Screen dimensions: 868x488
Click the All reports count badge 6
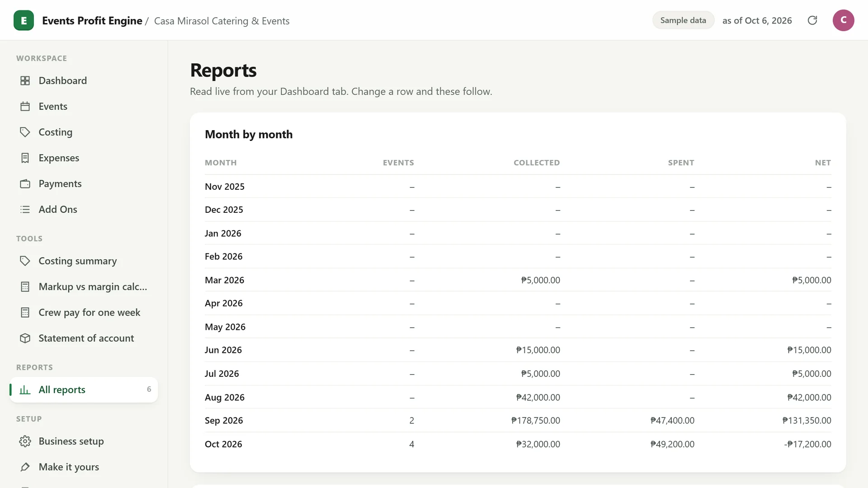coord(149,389)
